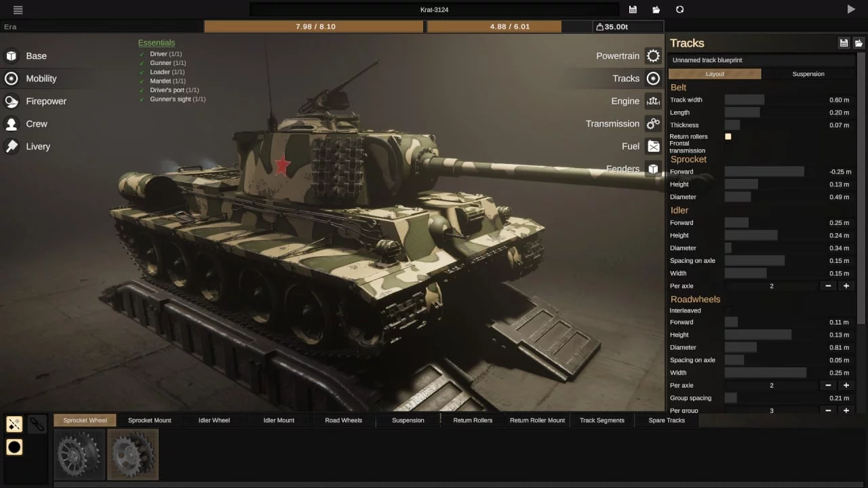This screenshot has height=488, width=868.
Task: Open the Firepower category
Action: tap(45, 101)
